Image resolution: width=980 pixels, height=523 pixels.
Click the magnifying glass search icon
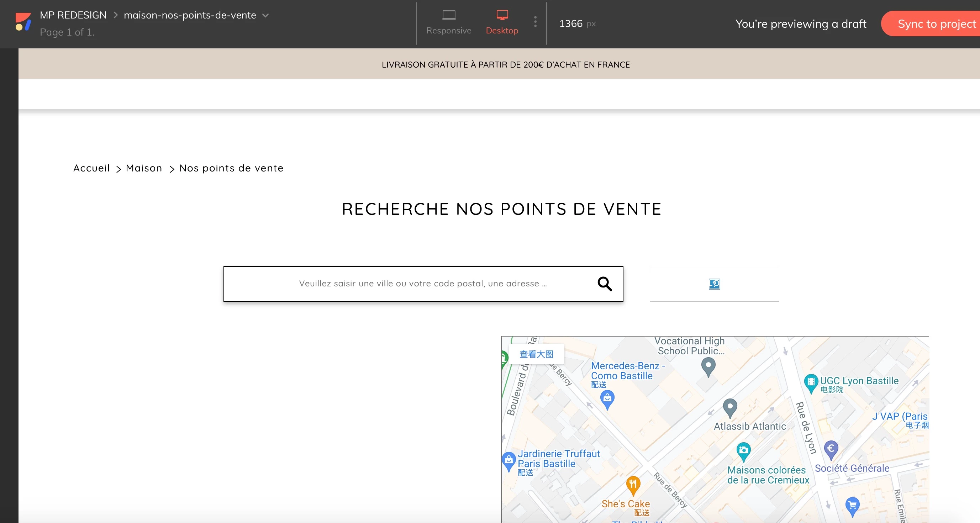(x=604, y=284)
